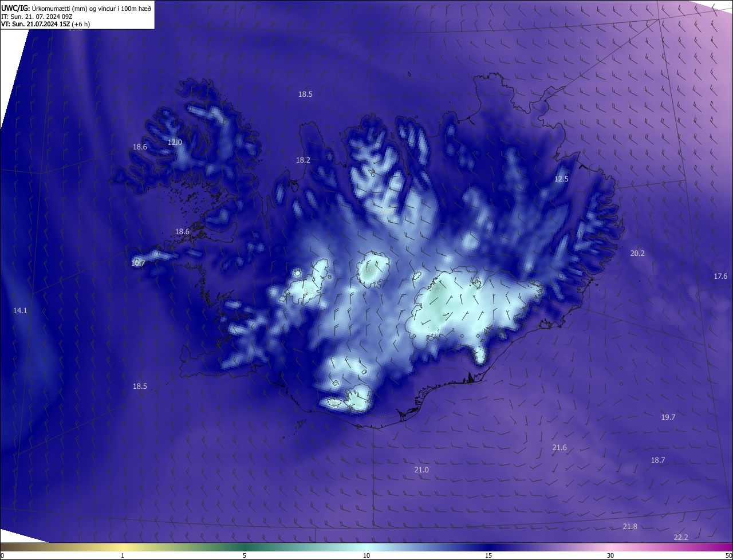This screenshot has height=560, width=733.
Task: Click the 15 tick on the color scale
Action: tap(488, 555)
